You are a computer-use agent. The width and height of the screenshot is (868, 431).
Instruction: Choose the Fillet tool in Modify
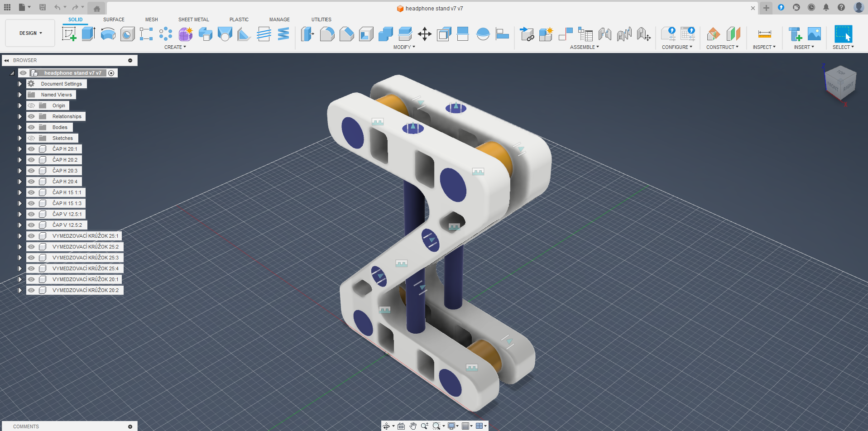point(327,34)
